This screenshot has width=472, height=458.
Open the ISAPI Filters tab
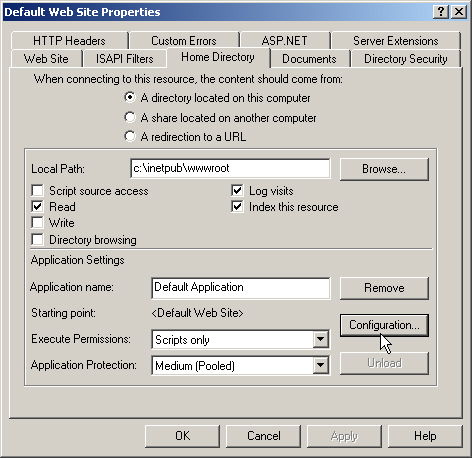pos(125,59)
